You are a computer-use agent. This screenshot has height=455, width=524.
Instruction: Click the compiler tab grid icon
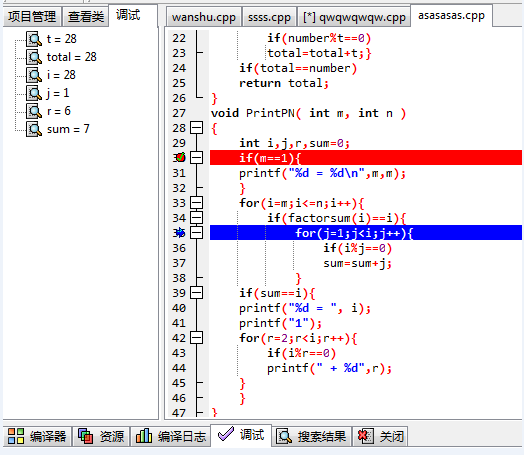(x=16, y=436)
